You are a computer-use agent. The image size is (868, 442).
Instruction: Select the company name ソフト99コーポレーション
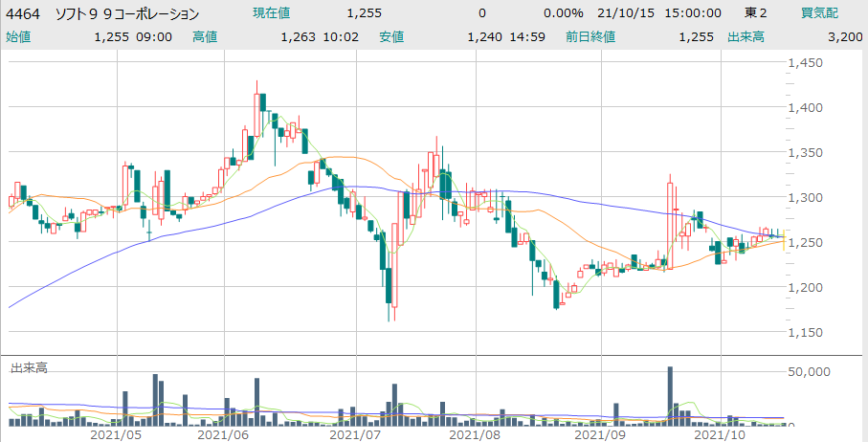[128, 13]
